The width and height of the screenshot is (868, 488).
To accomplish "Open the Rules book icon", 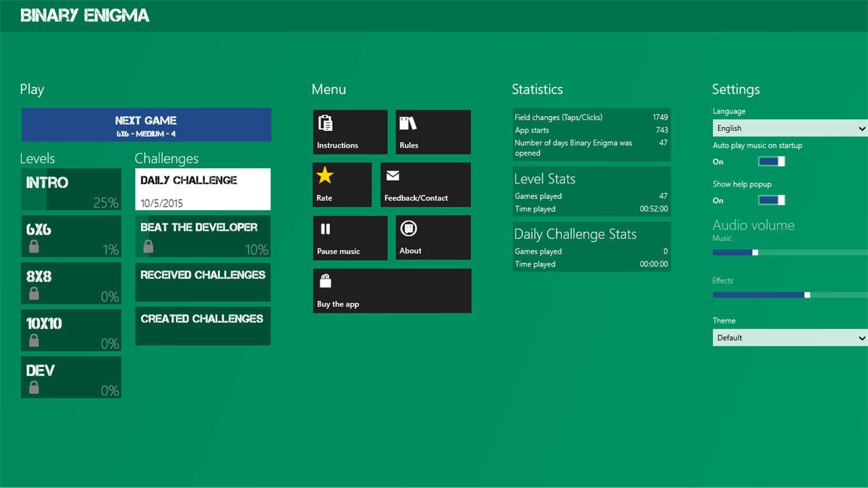I will click(x=409, y=123).
